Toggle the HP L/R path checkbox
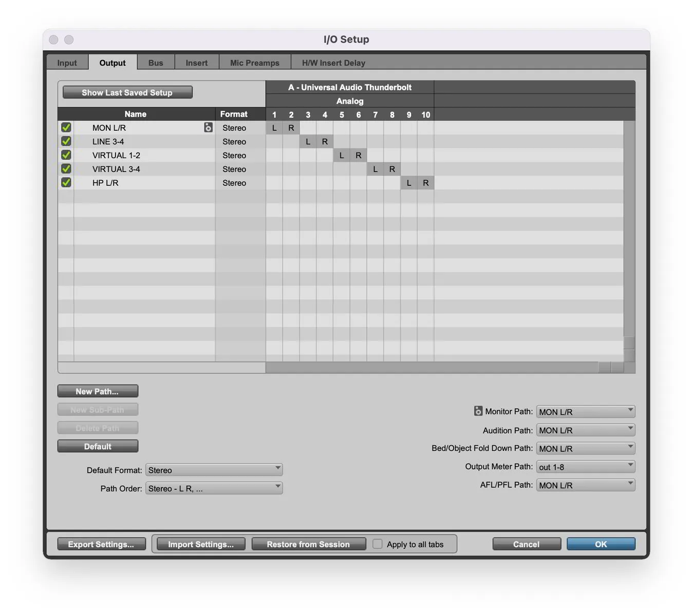The image size is (693, 616). pos(66,183)
